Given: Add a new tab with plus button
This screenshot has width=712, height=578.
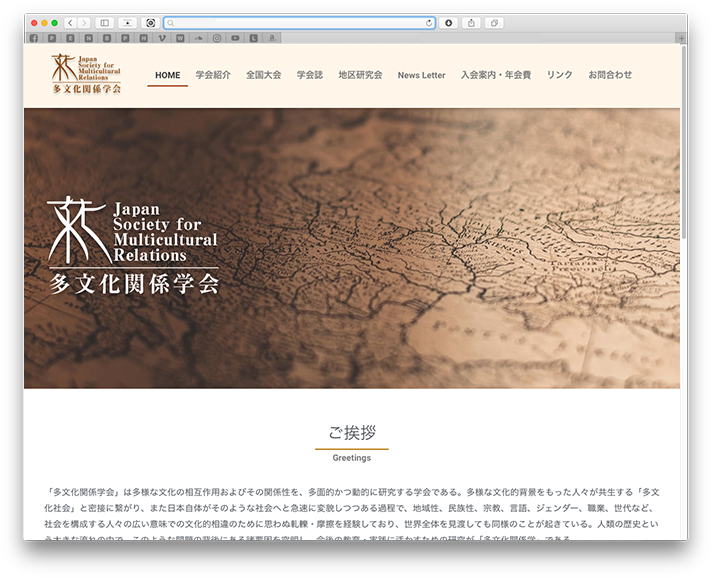Looking at the screenshot, I should [x=681, y=39].
